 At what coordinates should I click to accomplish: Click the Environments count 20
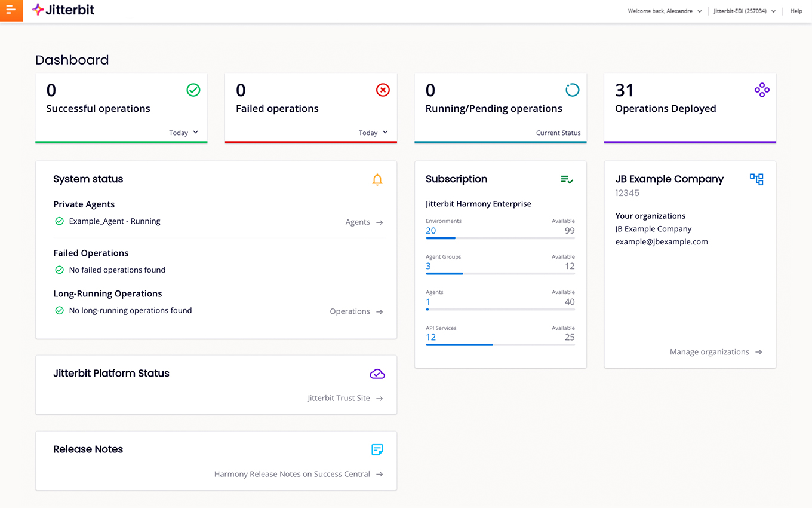click(x=430, y=231)
